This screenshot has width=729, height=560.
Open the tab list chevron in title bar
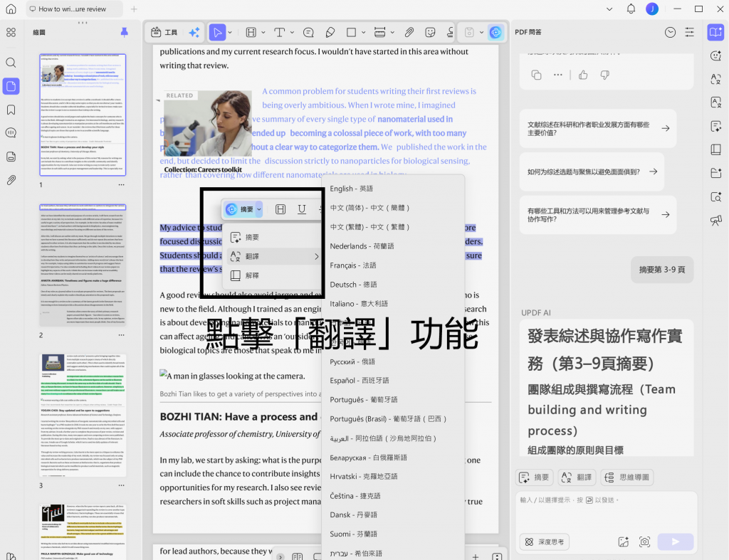coord(609,9)
